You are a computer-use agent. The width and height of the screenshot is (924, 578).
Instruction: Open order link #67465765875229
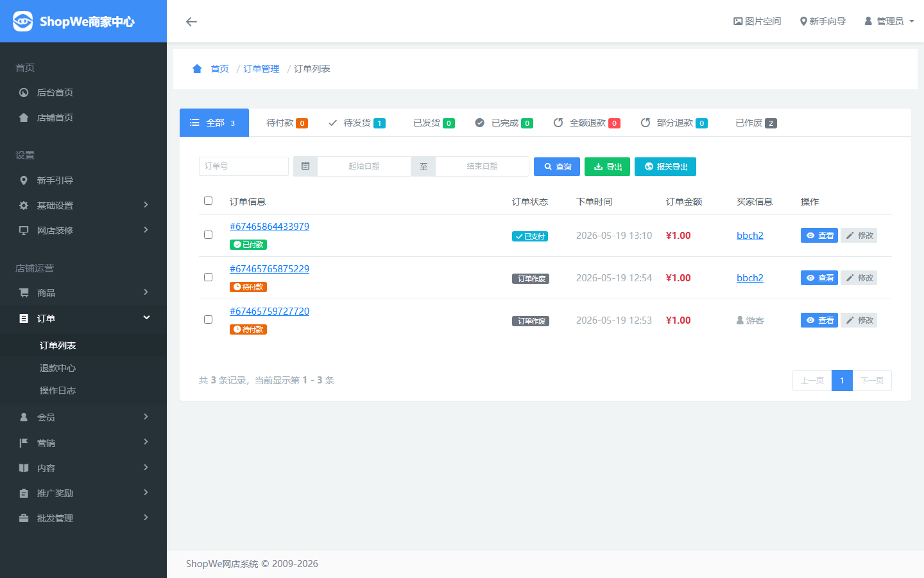(x=269, y=269)
